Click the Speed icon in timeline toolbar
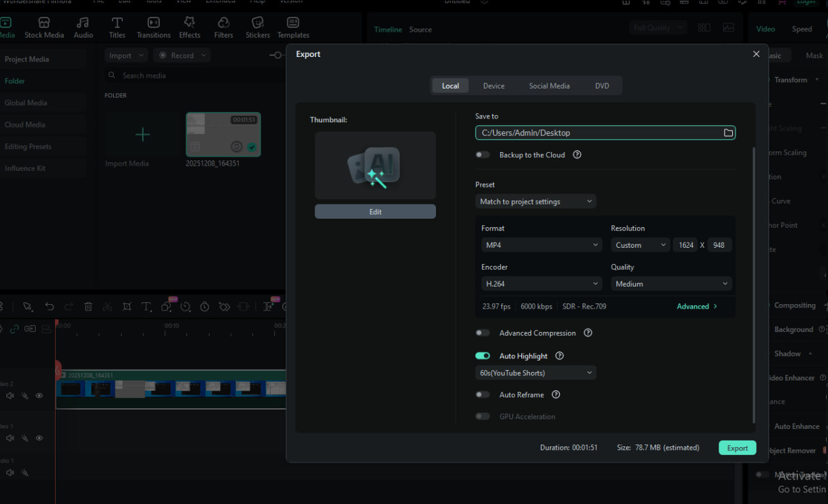Screen dimensions: 828x504 tap(186, 307)
